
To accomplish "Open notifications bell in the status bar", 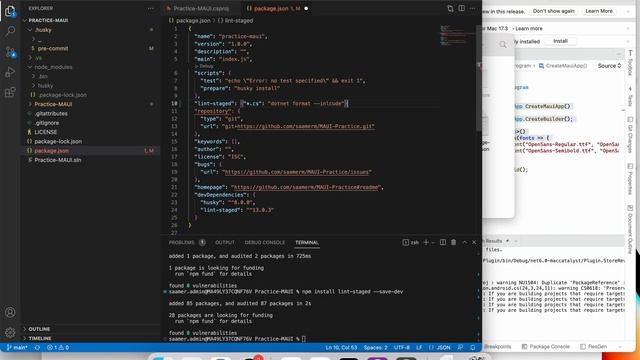I will (x=473, y=347).
